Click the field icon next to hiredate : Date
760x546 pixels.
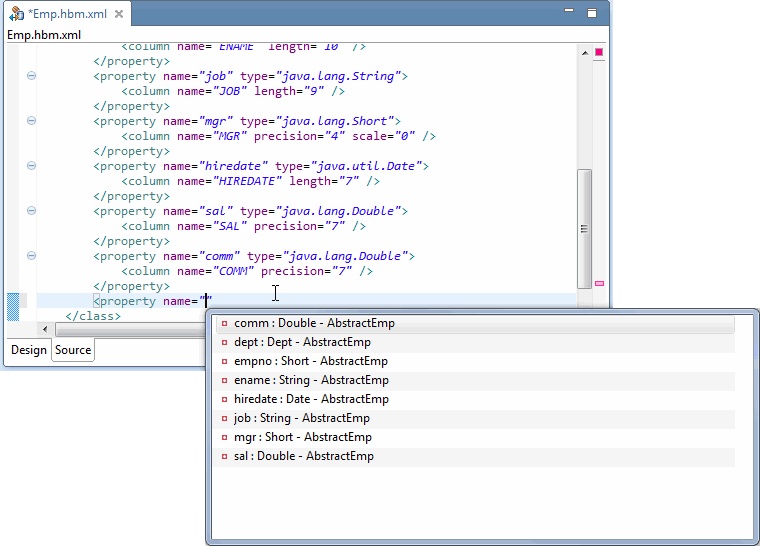224,400
